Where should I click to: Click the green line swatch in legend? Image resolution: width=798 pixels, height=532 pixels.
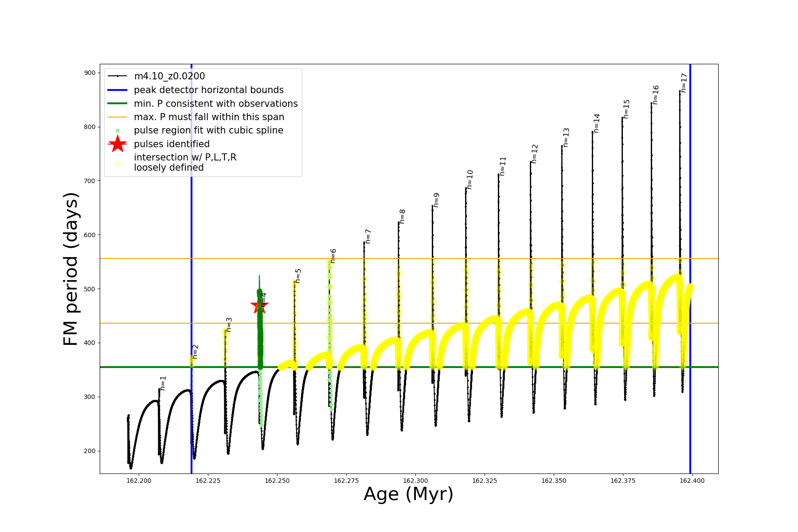(x=117, y=103)
